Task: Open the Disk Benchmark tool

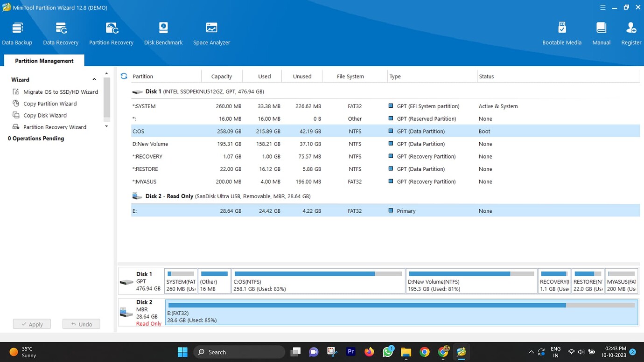Action: (163, 34)
